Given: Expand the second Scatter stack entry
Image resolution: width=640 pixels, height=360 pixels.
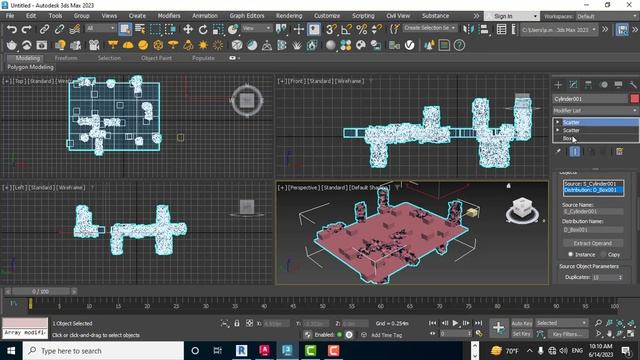Looking at the screenshot, I should pos(558,130).
